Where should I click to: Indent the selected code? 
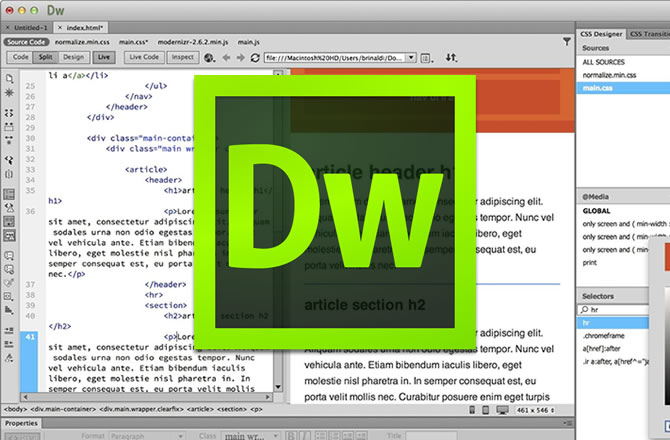(9, 330)
